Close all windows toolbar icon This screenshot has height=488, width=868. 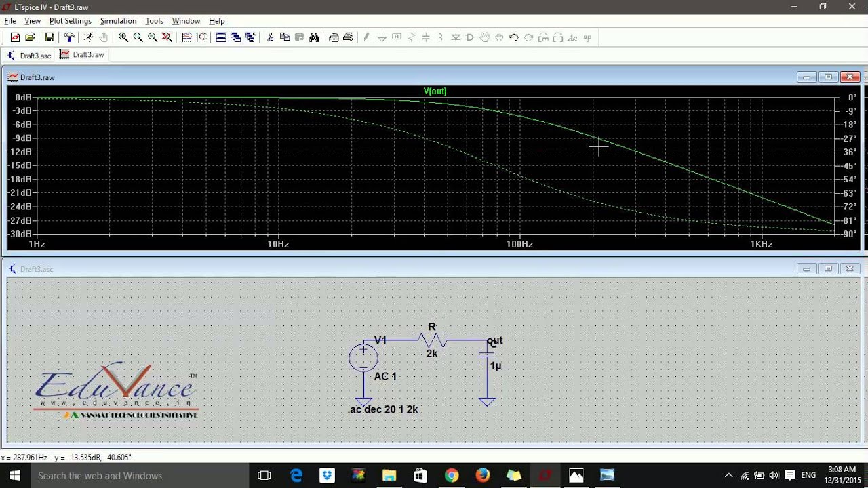click(x=250, y=37)
